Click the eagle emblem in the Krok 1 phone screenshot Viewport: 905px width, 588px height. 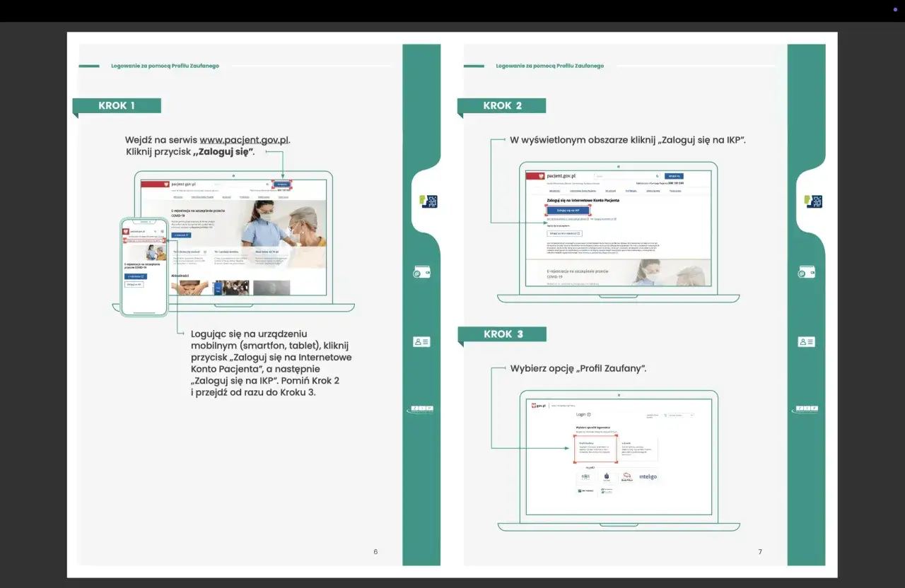[x=127, y=230]
